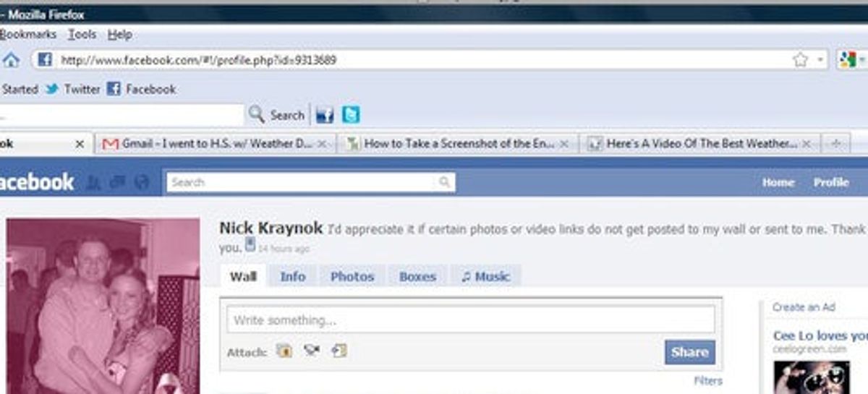Close the How to Take a Screenshot tab
This screenshot has height=394, width=868.
click(564, 144)
